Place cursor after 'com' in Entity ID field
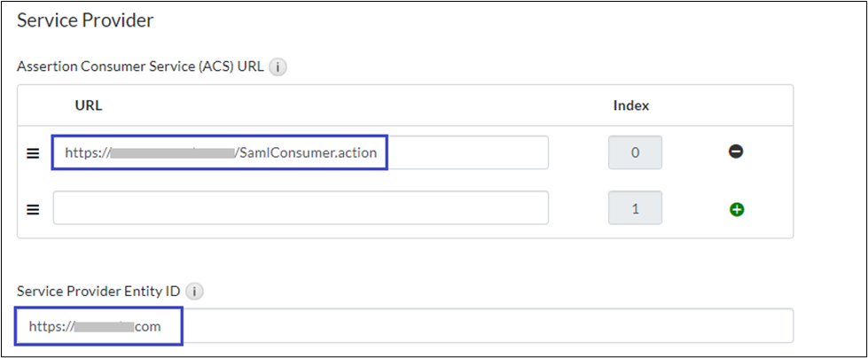 point(163,327)
